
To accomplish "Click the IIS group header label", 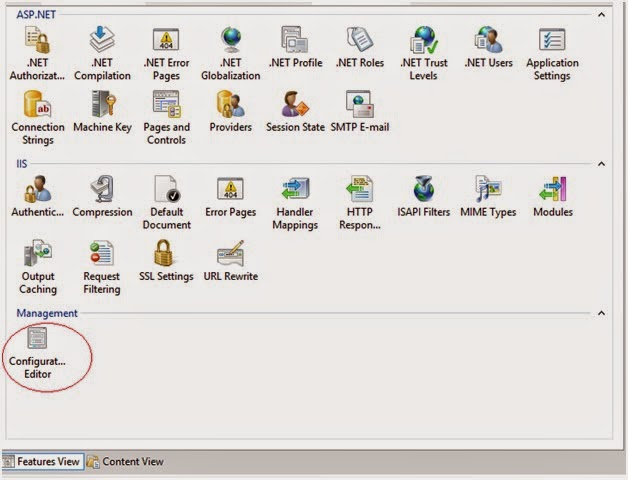I will pyautogui.click(x=22, y=164).
